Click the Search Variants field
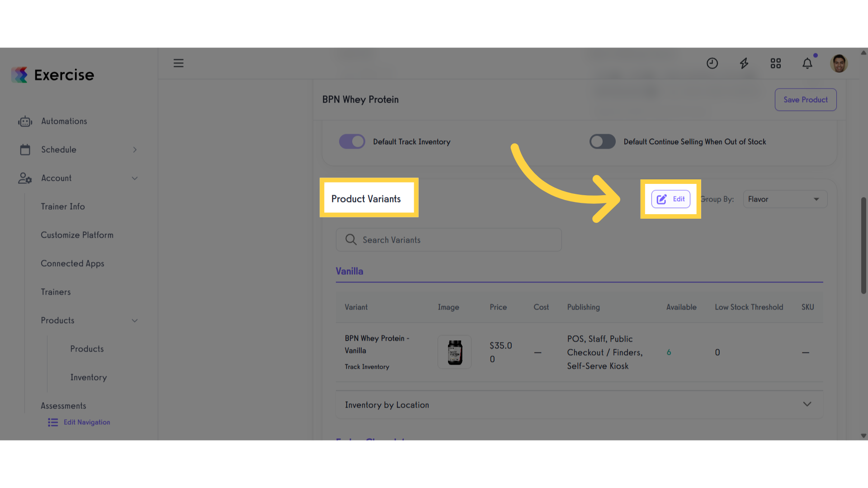 pyautogui.click(x=448, y=240)
